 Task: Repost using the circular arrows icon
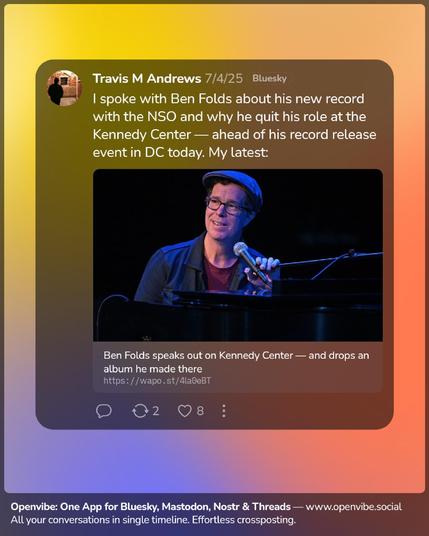[140, 411]
